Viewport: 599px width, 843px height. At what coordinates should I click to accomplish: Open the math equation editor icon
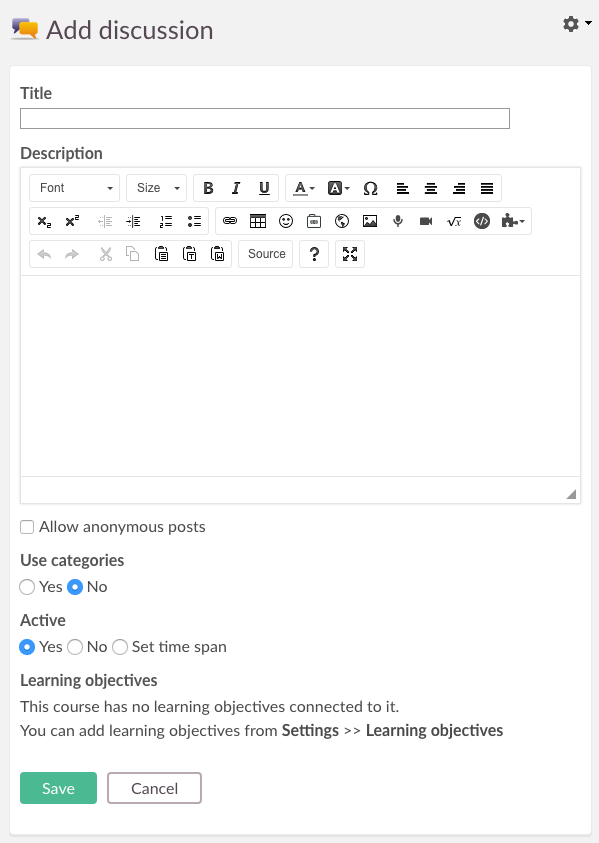click(454, 221)
